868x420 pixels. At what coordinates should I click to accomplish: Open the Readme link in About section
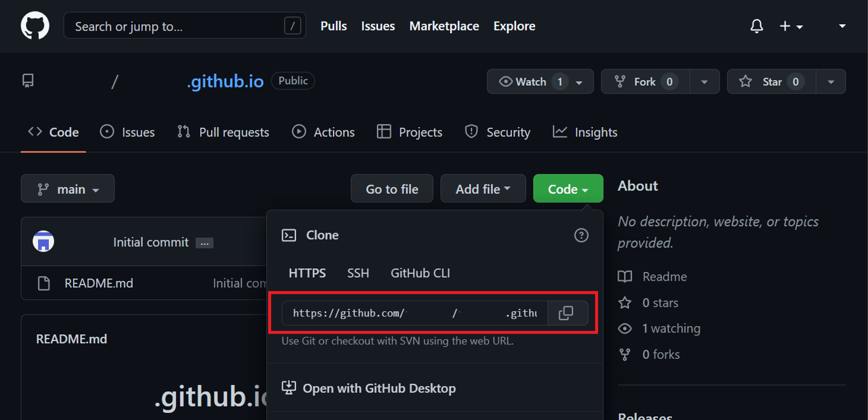[x=663, y=276]
